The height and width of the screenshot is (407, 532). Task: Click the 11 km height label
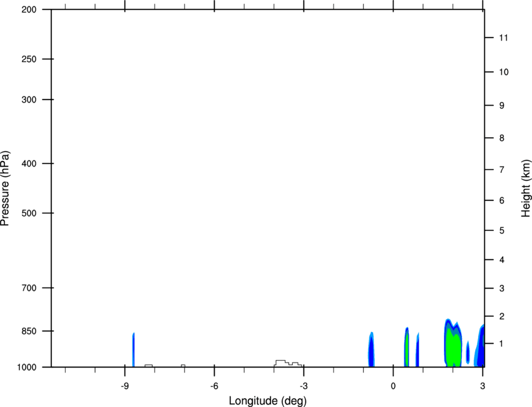pyautogui.click(x=503, y=38)
